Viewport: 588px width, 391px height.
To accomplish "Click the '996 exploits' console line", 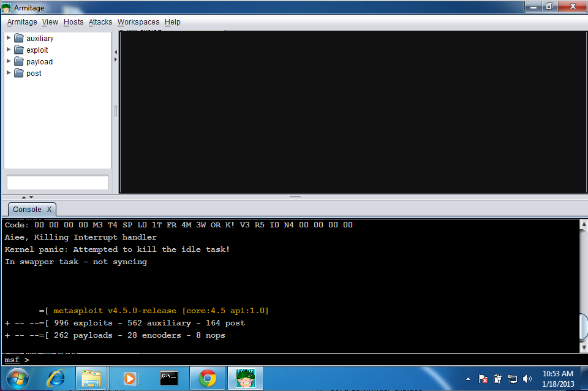I will click(125, 323).
